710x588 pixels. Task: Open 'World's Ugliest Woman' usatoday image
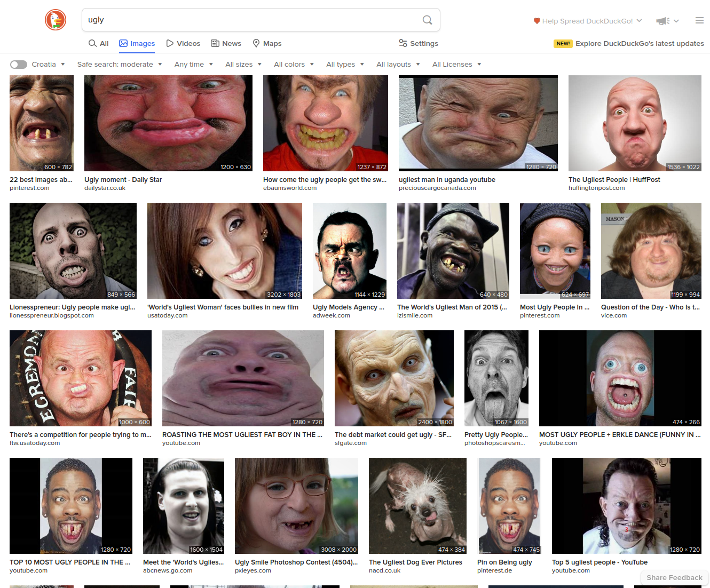pos(225,251)
